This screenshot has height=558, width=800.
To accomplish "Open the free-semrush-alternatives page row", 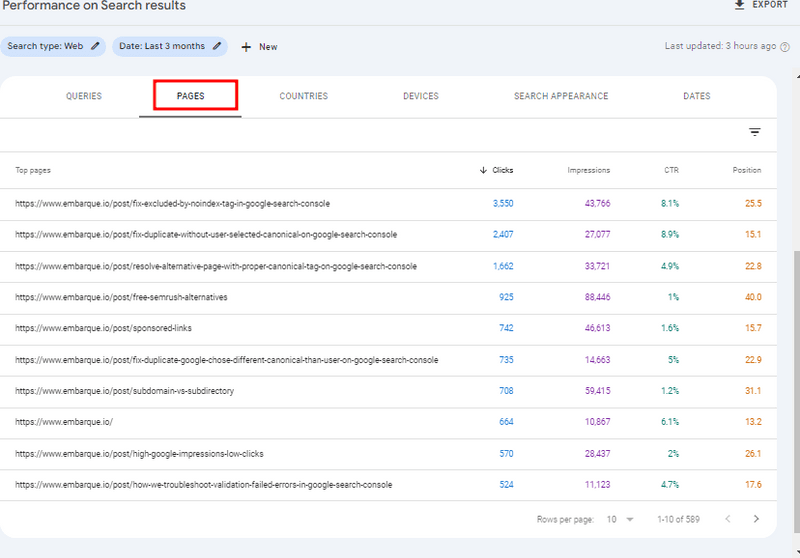I will [388, 298].
